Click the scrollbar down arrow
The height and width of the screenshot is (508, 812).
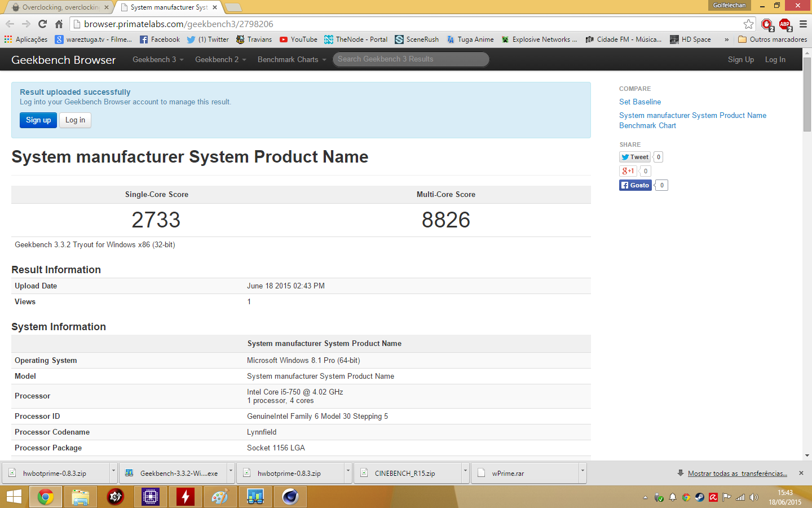tap(807, 456)
